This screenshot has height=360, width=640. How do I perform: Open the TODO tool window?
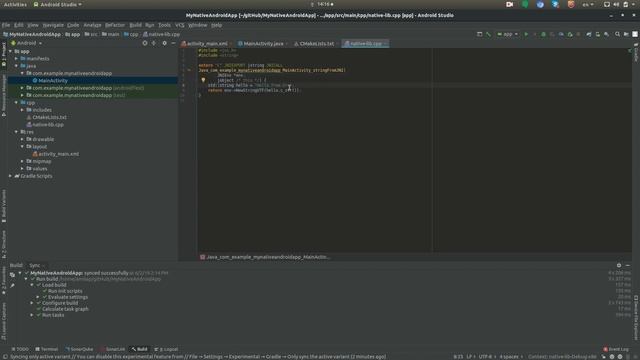[20, 349]
